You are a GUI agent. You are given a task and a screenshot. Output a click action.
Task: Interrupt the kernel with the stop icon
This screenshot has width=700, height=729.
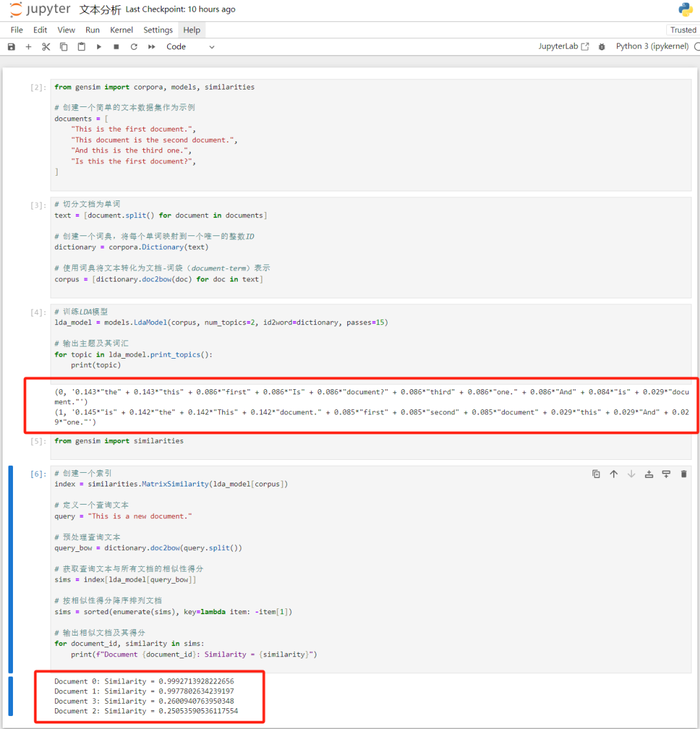(116, 47)
